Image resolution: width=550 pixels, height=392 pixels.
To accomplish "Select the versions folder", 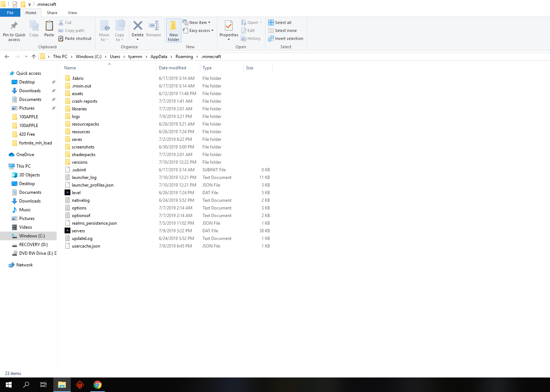I will (x=79, y=162).
